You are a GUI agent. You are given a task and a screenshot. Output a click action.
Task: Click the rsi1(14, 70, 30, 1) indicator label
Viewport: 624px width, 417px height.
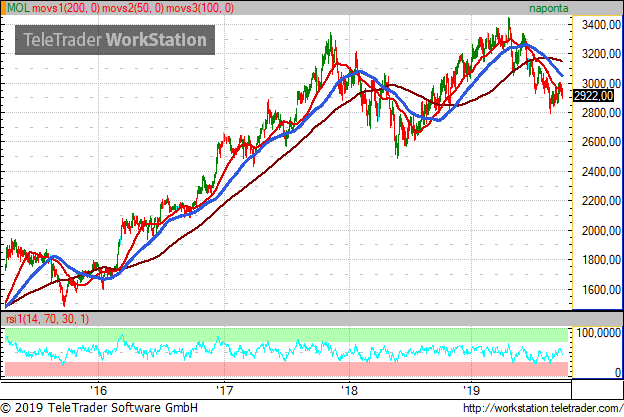(47, 319)
